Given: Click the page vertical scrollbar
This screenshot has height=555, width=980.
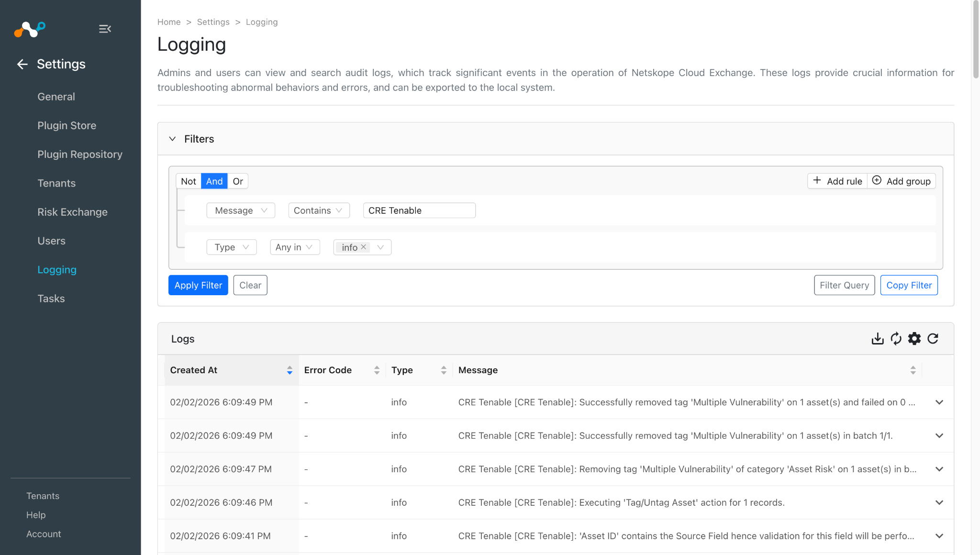Looking at the screenshot, I should point(976,39).
